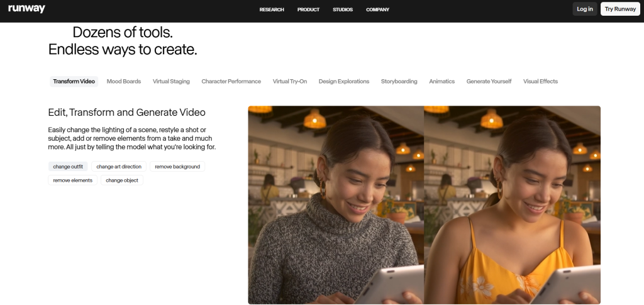Open the Product menu
644x305 pixels.
click(x=308, y=9)
